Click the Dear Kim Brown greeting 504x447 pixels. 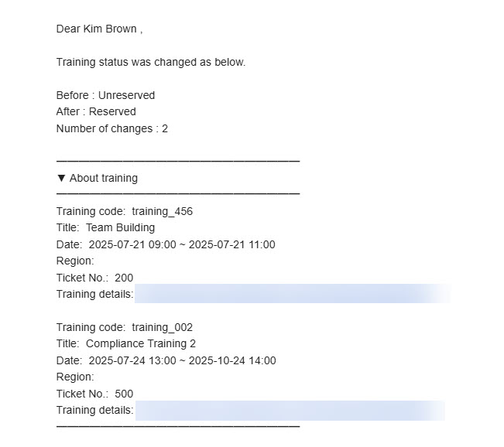coord(99,29)
